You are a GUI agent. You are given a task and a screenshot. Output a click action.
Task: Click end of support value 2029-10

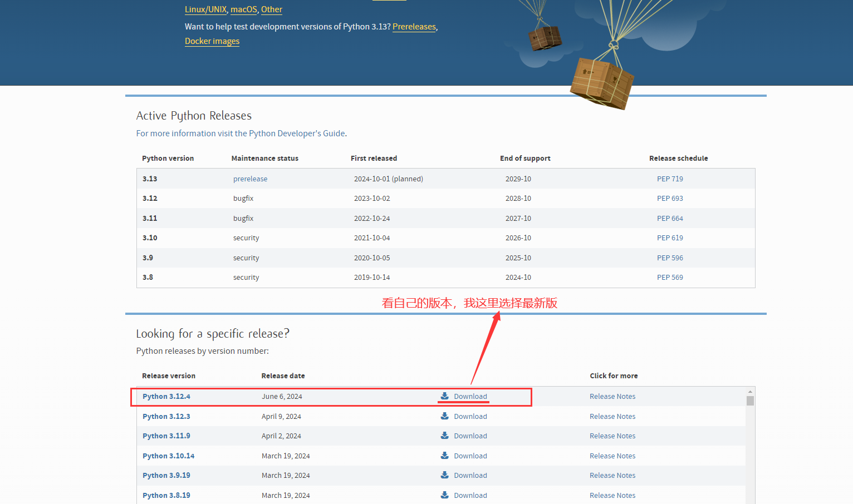pos(518,179)
